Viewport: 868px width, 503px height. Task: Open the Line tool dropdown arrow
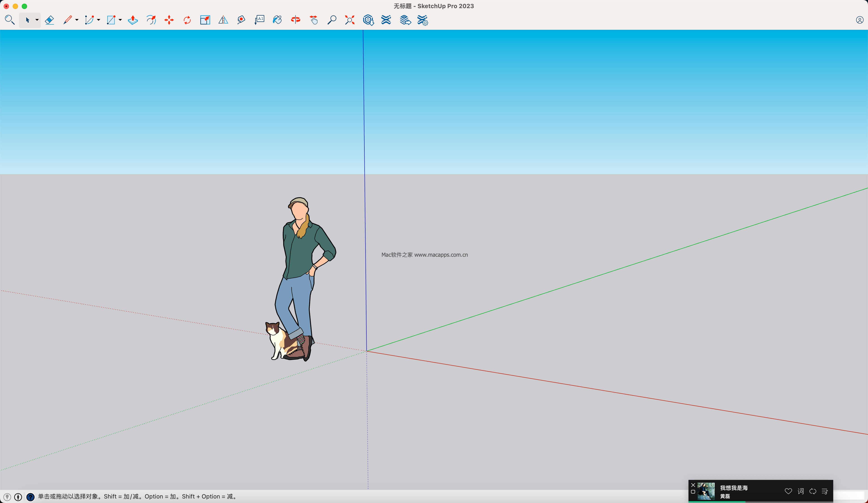(77, 20)
